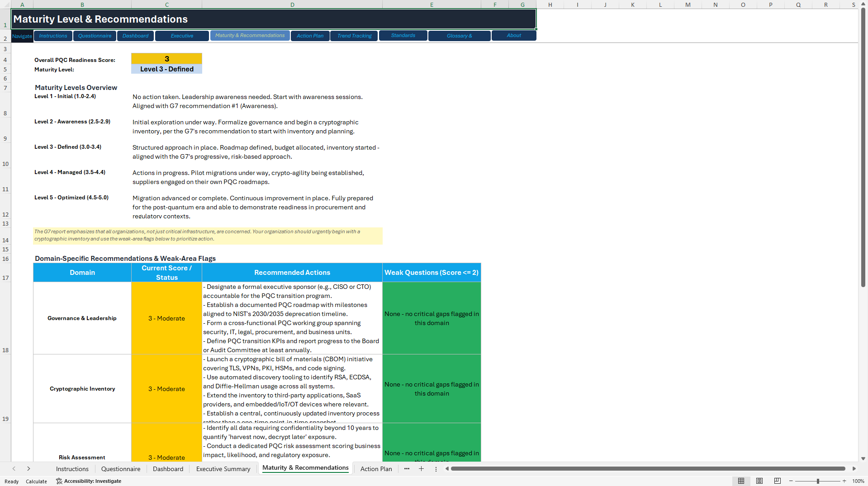Open the Instructions sheet tab
Screen dimensions: 868x486
(x=72, y=469)
